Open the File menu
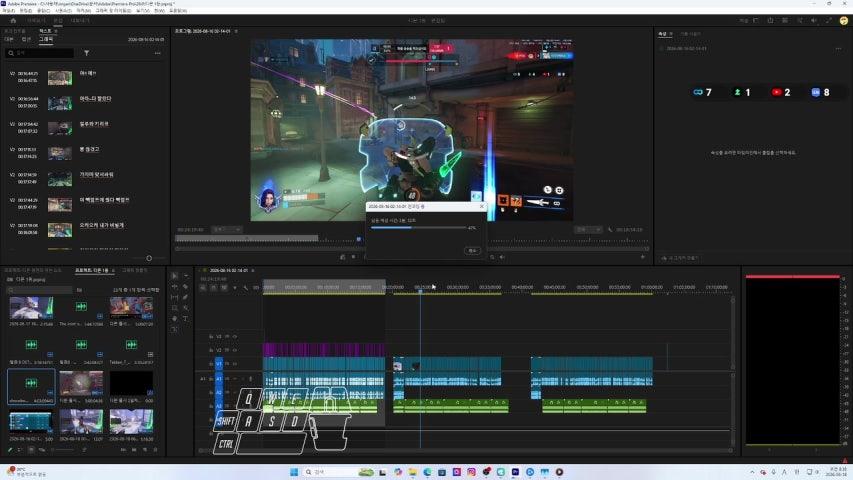This screenshot has height=480, width=853. (9, 11)
